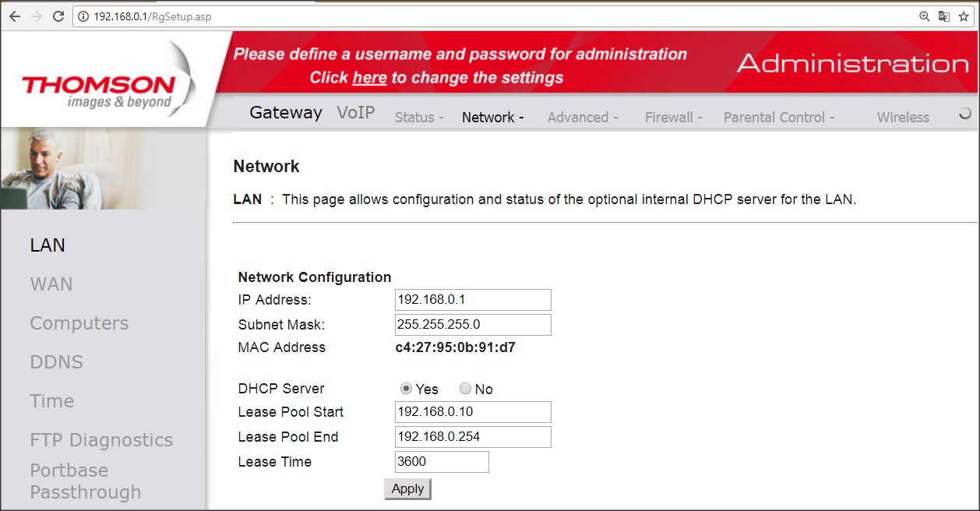Go to DDNS in the sidebar

[56, 362]
